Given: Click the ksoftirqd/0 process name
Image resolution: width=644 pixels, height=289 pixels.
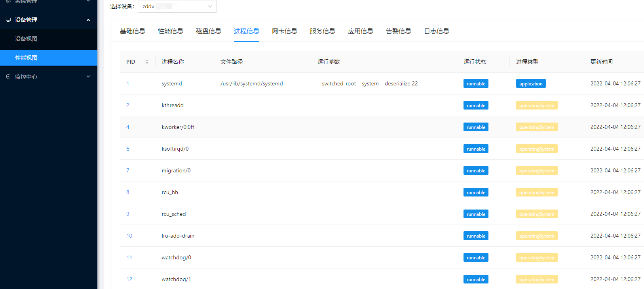Looking at the screenshot, I should 175,149.
